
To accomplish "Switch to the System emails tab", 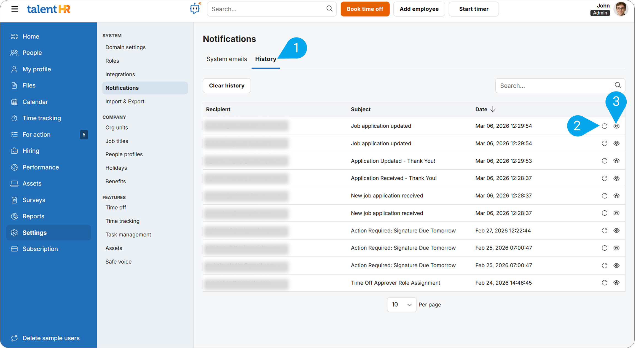I will click(227, 59).
